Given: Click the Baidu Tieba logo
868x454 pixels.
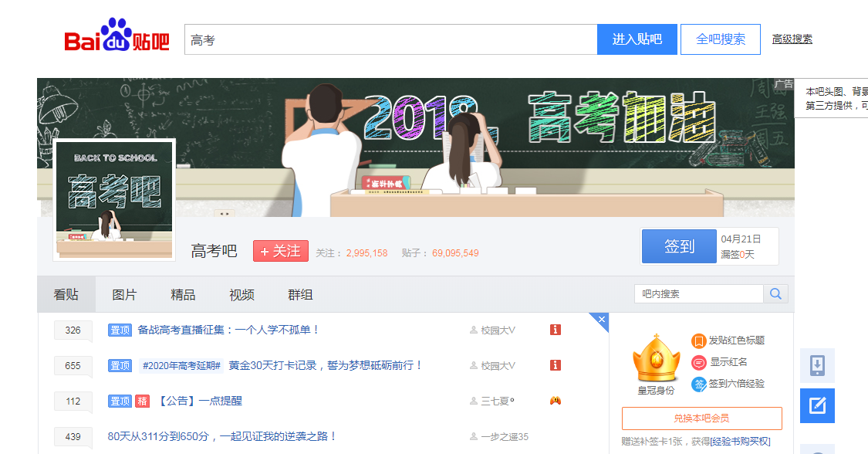Looking at the screenshot, I should [117, 36].
